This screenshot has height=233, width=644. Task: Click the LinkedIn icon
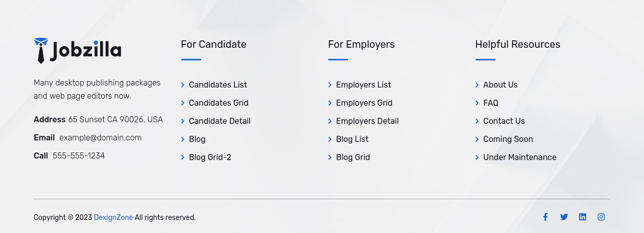click(583, 217)
